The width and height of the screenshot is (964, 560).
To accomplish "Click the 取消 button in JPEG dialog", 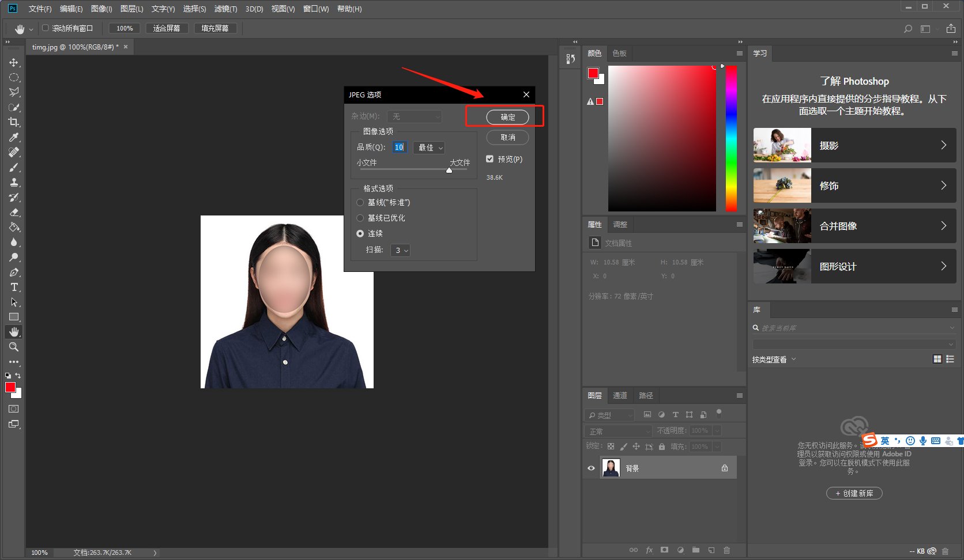I will (507, 137).
